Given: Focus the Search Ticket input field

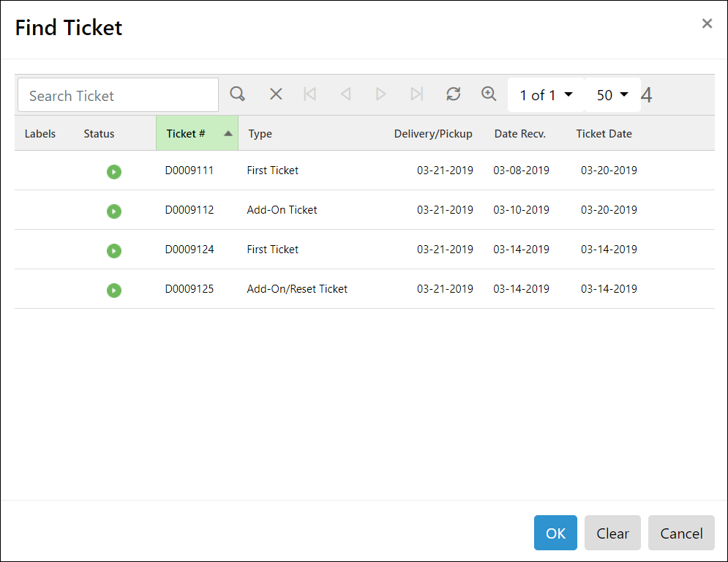Looking at the screenshot, I should [118, 95].
